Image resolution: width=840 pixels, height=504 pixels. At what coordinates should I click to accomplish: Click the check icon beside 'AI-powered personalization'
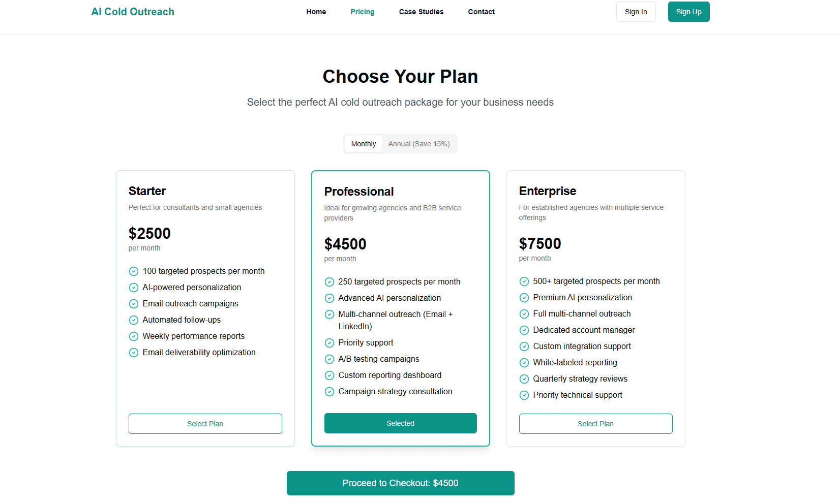tap(134, 287)
